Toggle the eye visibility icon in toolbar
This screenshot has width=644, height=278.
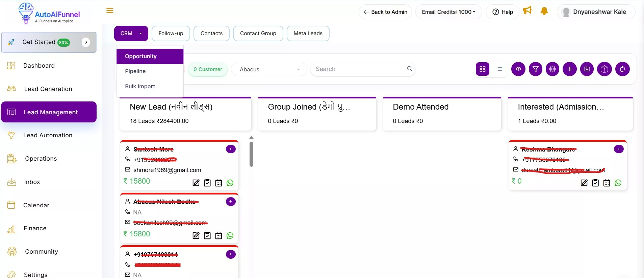pos(518,69)
